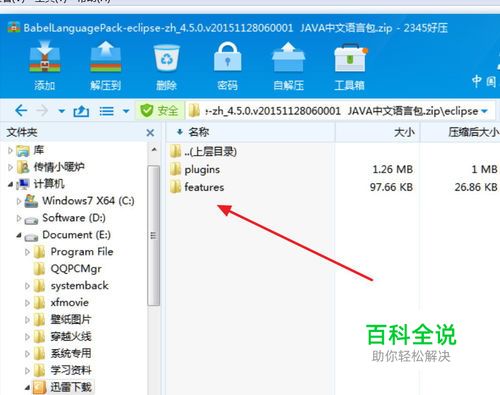Image resolution: width=500 pixels, height=395 pixels.
Task: Select QQPCMgr folder in tree
Action: [x=76, y=269]
